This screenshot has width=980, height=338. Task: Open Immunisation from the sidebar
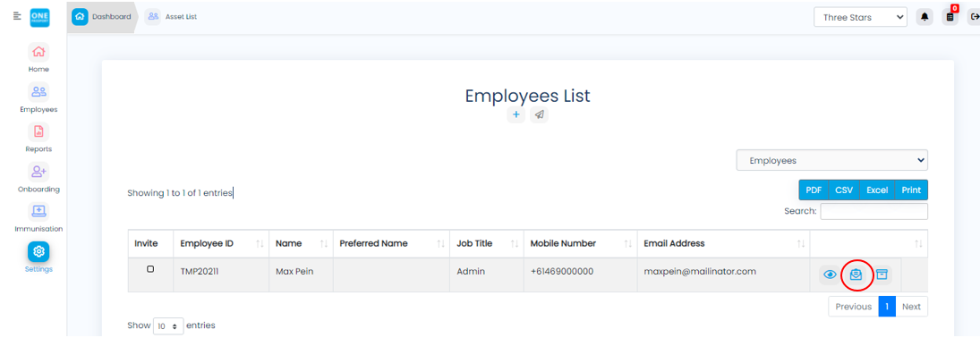[x=38, y=218]
